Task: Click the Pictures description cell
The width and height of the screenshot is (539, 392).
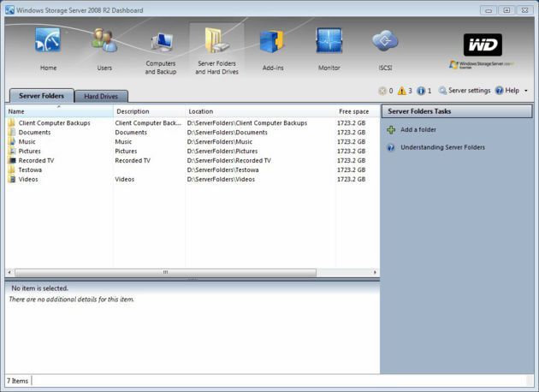Action: (x=126, y=151)
